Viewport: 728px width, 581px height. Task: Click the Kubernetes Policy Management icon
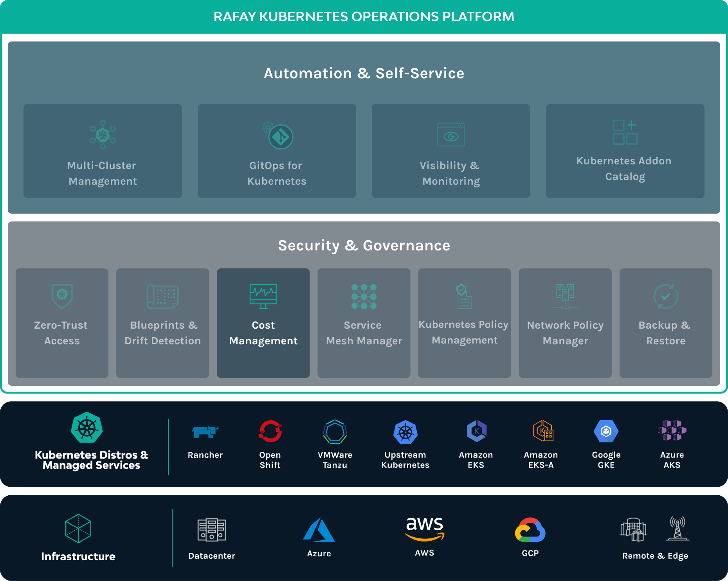464,296
